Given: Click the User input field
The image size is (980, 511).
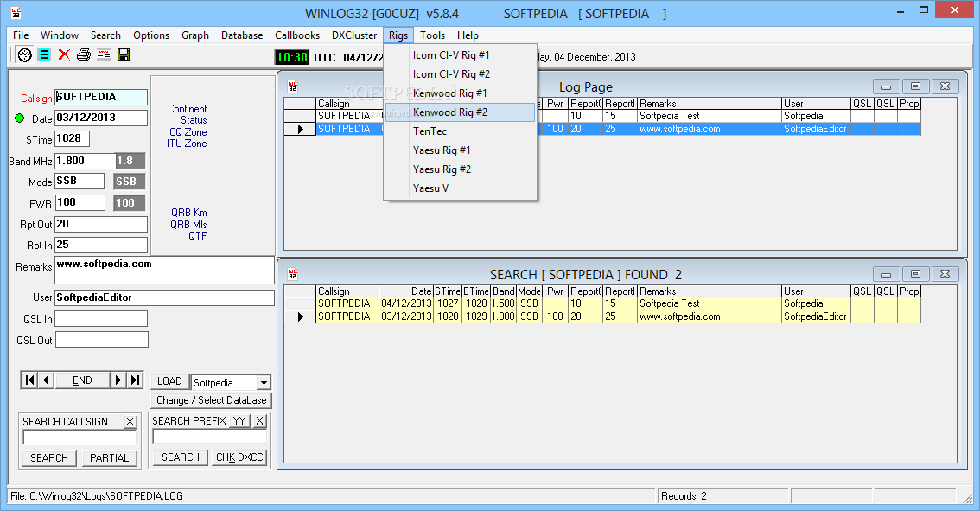Looking at the screenshot, I should [164, 297].
